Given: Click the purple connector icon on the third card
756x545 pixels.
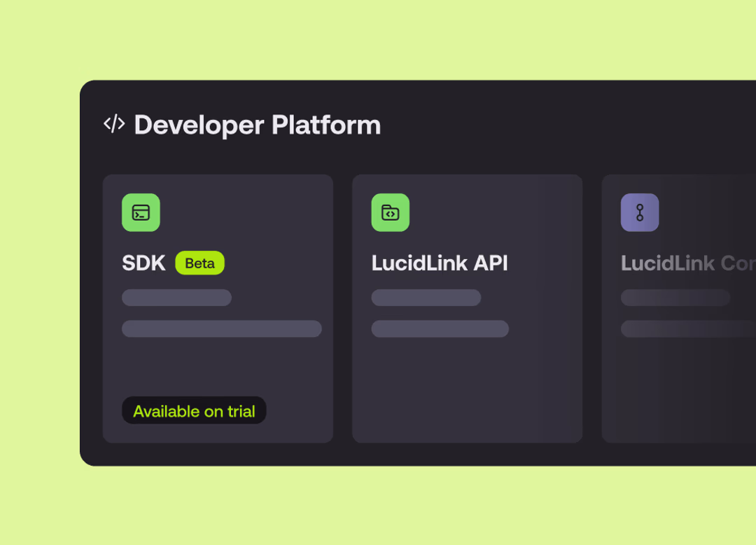Looking at the screenshot, I should [x=639, y=212].
